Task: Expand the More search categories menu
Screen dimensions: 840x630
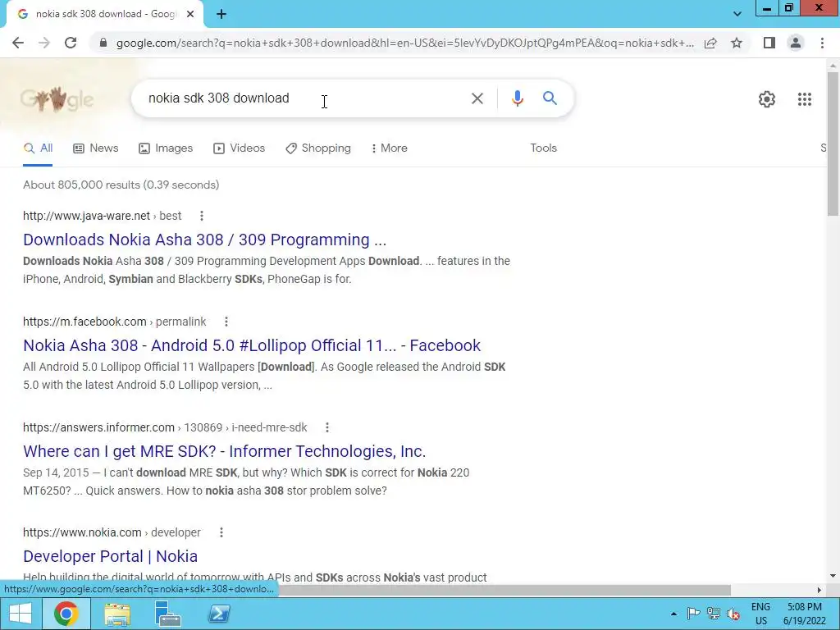Action: click(x=390, y=148)
